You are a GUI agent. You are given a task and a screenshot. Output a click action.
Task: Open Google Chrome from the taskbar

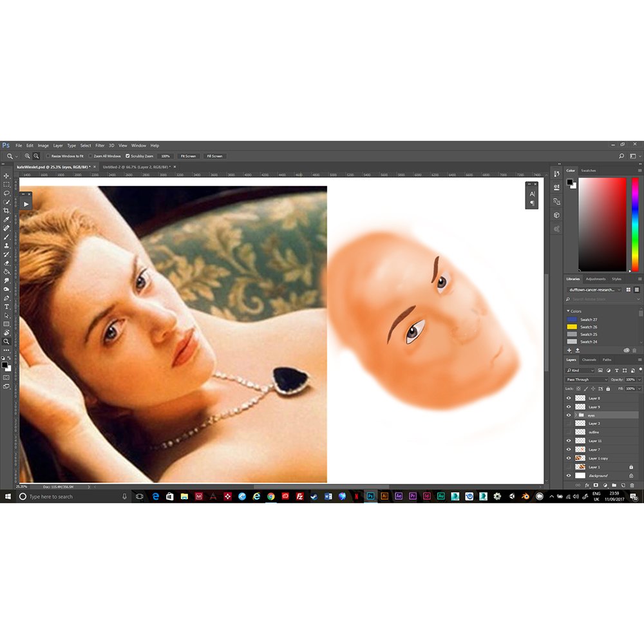click(270, 497)
